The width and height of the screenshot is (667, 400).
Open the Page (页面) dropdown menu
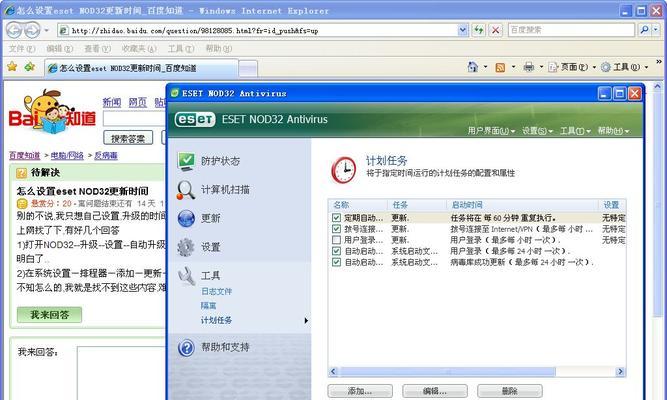point(571,67)
